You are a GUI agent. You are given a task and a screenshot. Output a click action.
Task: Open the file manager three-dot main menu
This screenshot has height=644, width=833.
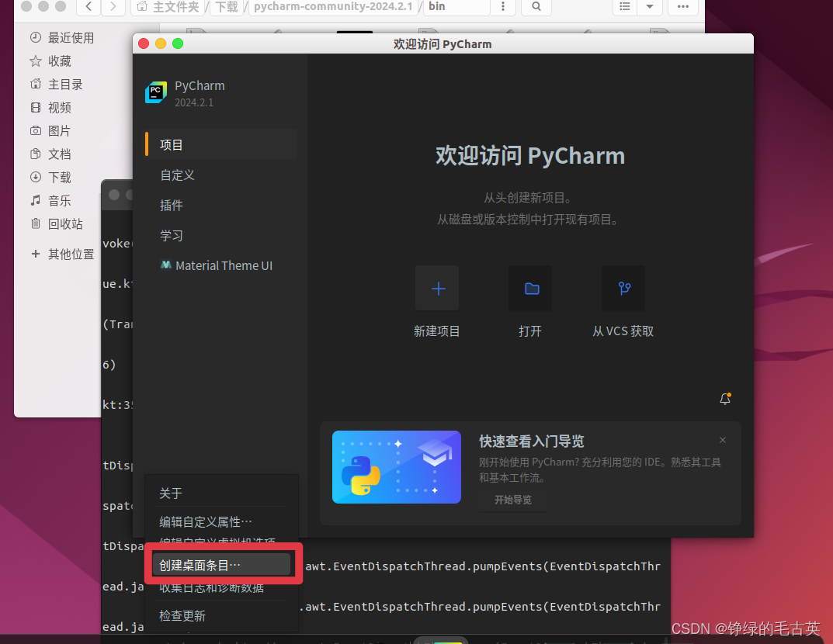pos(683,6)
